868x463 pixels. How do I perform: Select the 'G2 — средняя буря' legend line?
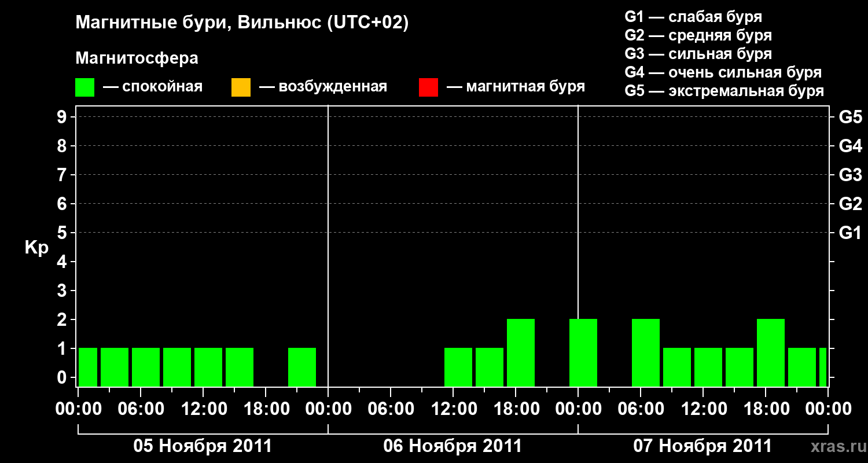[x=698, y=35]
